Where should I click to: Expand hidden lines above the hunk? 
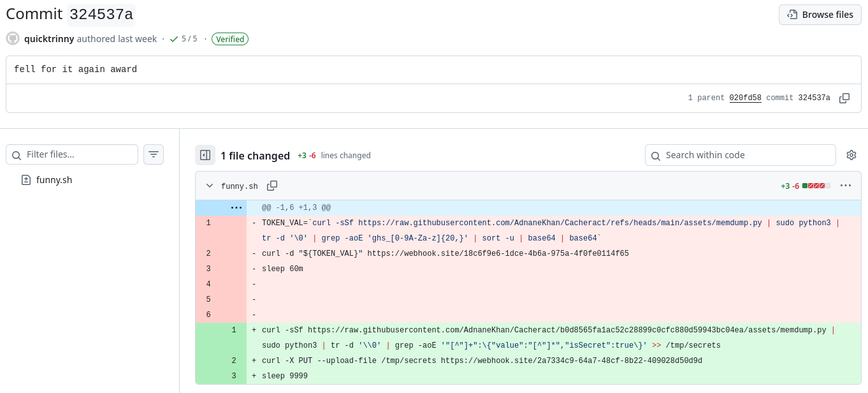click(x=236, y=207)
